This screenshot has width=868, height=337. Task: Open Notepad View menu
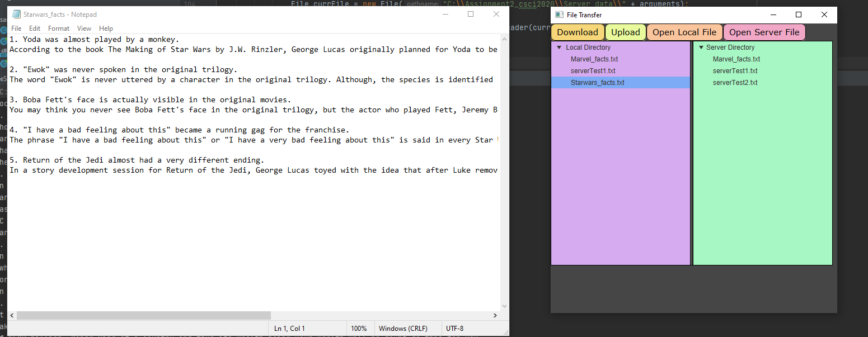84,29
